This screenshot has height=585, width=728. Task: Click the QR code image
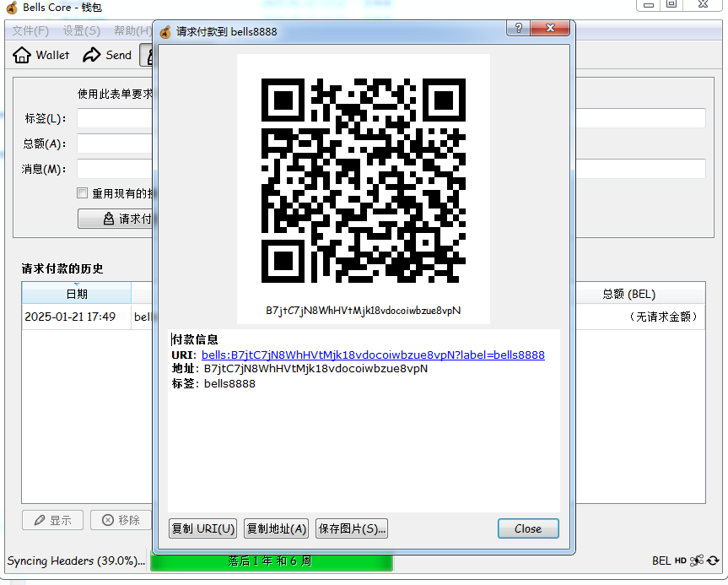point(363,181)
